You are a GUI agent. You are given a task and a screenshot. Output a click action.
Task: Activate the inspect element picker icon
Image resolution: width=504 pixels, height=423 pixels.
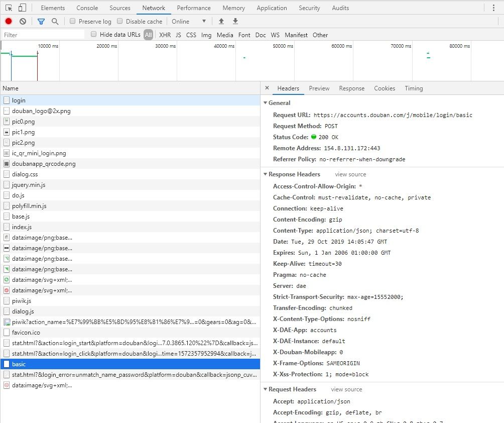pos(9,8)
